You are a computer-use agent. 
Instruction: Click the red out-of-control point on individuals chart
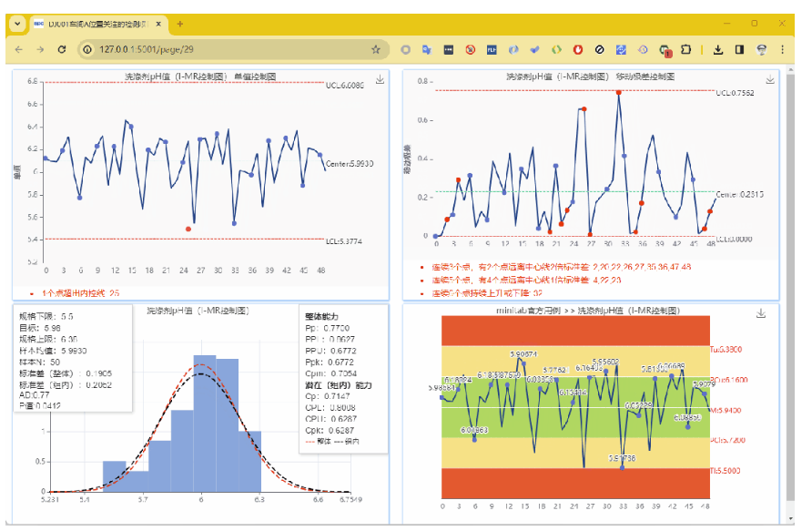(188, 228)
